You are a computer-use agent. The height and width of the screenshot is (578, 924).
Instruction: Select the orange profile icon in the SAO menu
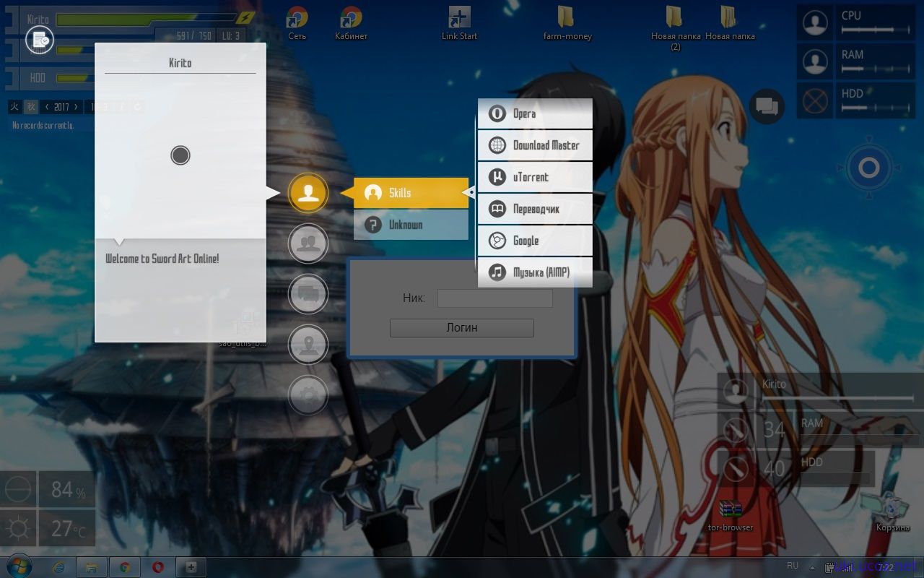(308, 193)
